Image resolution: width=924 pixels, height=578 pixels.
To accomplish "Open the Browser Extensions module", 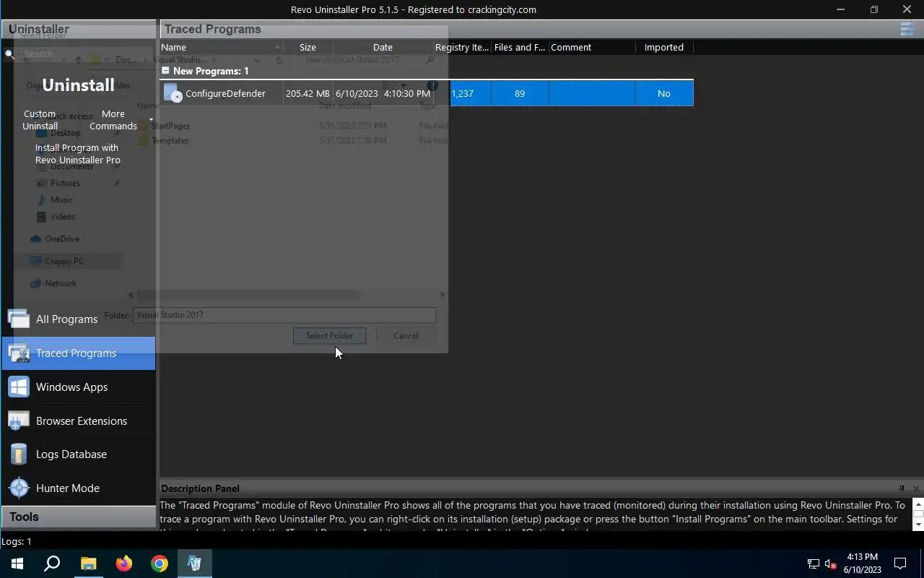I will click(78, 421).
